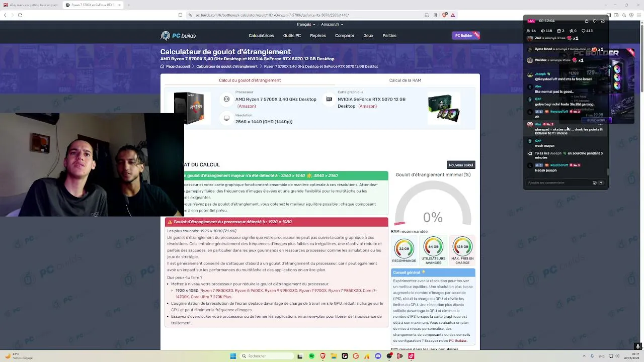Switch to the Calcul de la RAM tab
The height and width of the screenshot is (362, 644).
(405, 80)
